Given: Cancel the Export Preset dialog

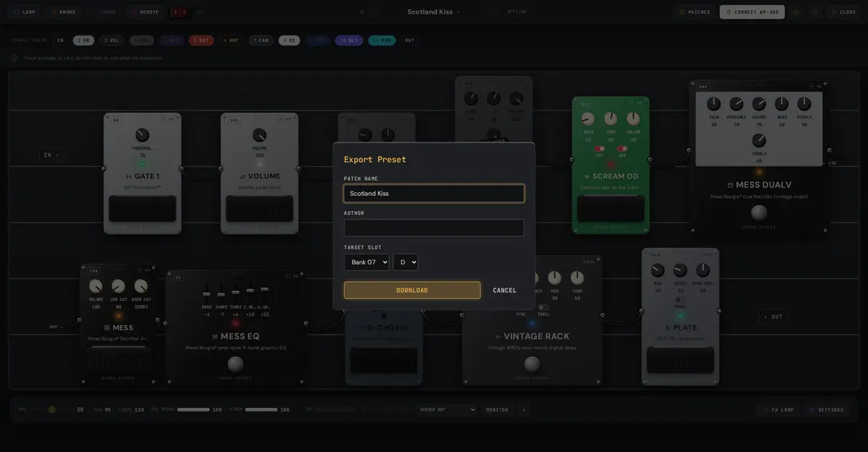Looking at the screenshot, I should pyautogui.click(x=505, y=290).
